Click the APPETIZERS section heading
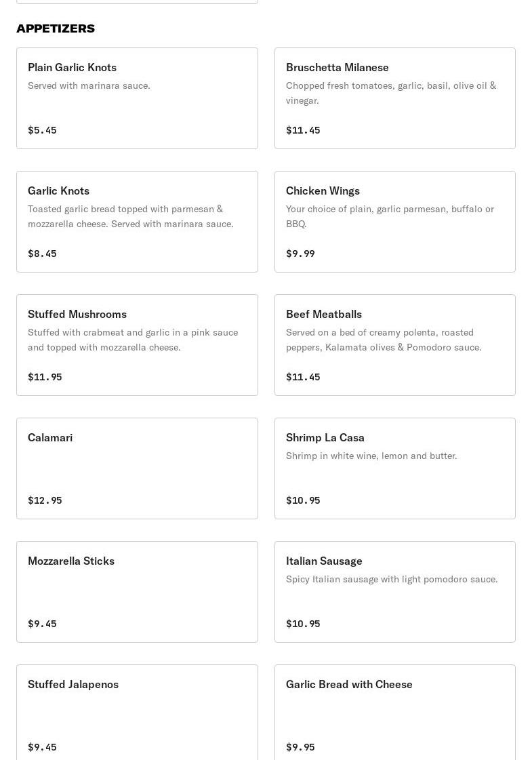Viewport: 532px width, 760px height. (x=56, y=28)
